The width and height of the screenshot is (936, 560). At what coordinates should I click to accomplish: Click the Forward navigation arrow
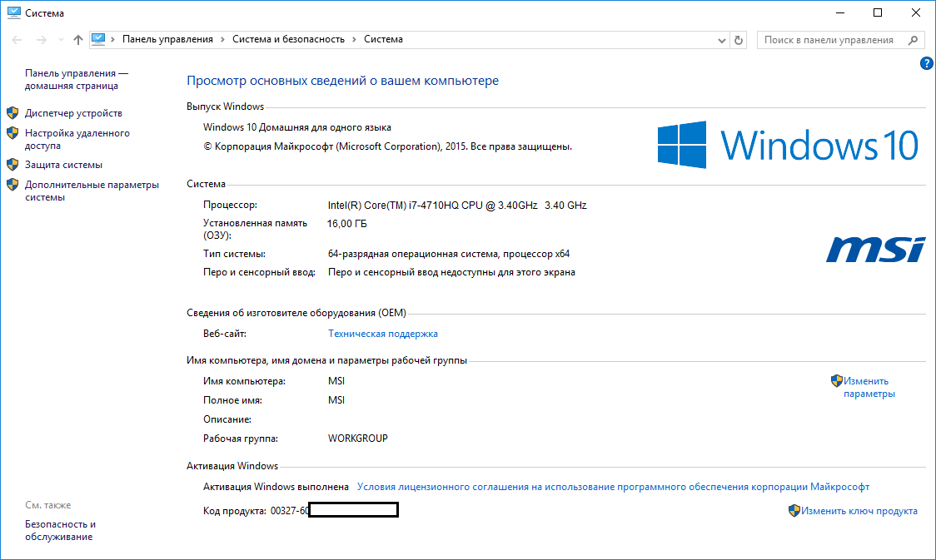(x=41, y=40)
